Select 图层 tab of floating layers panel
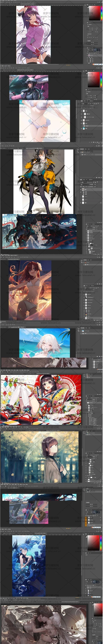 coord(82,101)
